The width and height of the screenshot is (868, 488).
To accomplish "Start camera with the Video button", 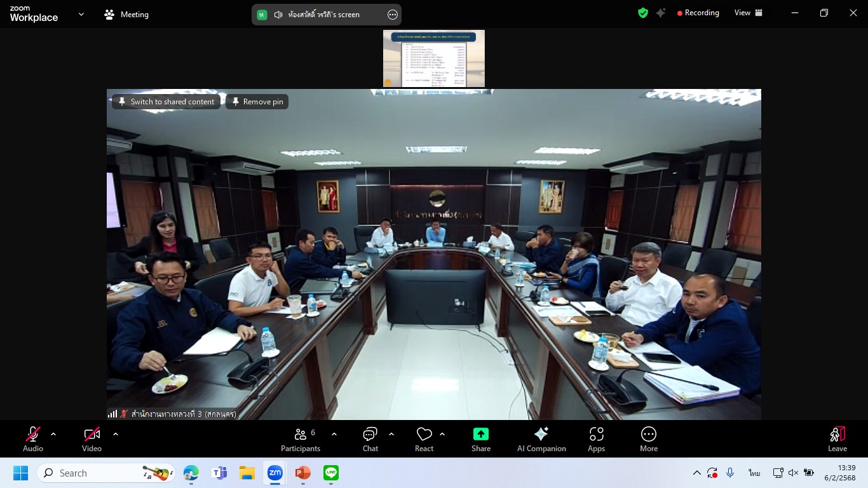I will [92, 438].
